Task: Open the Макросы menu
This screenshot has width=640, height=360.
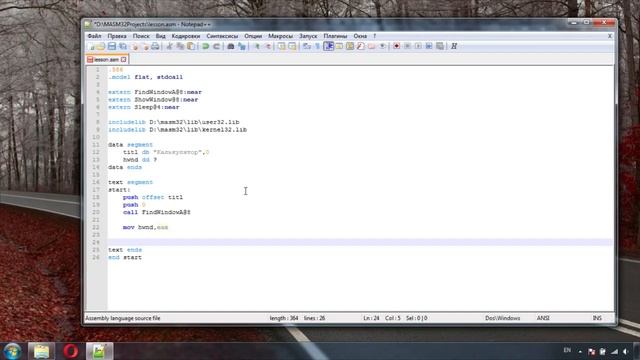Action: (280, 36)
